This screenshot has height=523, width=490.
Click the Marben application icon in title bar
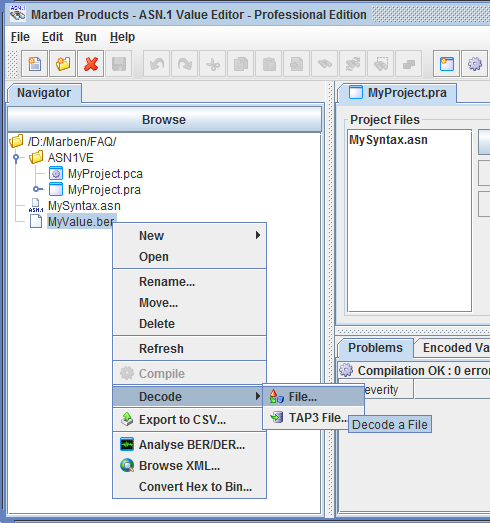[17, 13]
